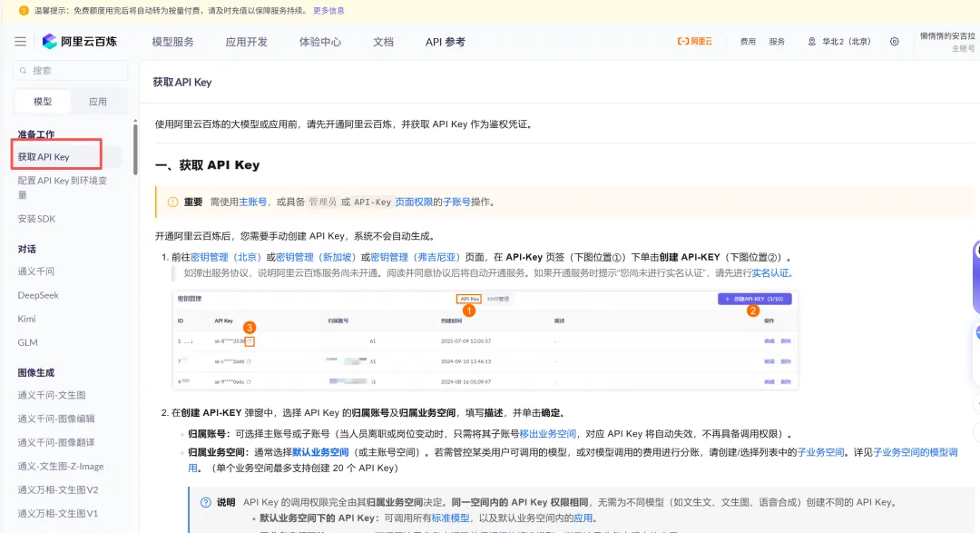980x533 pixels.
Task: Open 通义千问-图像编辑 sidebar item
Action: click(x=56, y=419)
